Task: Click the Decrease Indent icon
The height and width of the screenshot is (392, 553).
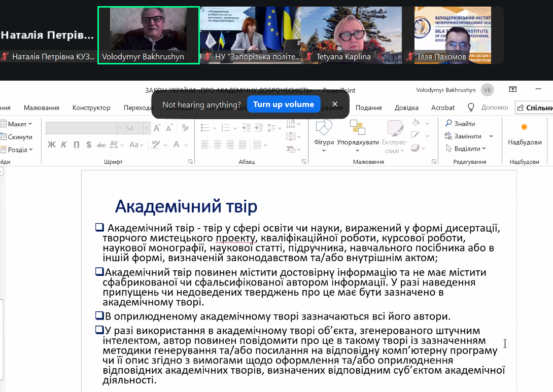Action: point(247,128)
